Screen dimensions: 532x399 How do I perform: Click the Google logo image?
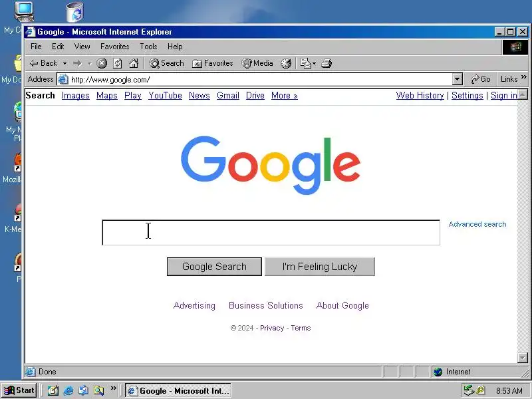click(271, 165)
